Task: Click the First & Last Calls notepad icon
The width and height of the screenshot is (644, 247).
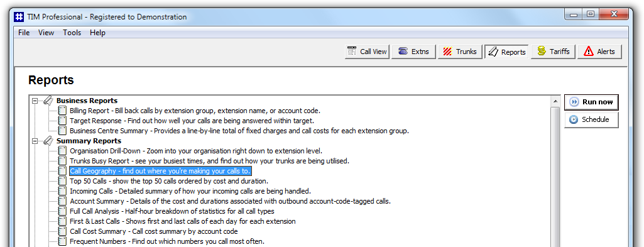Action: point(62,221)
